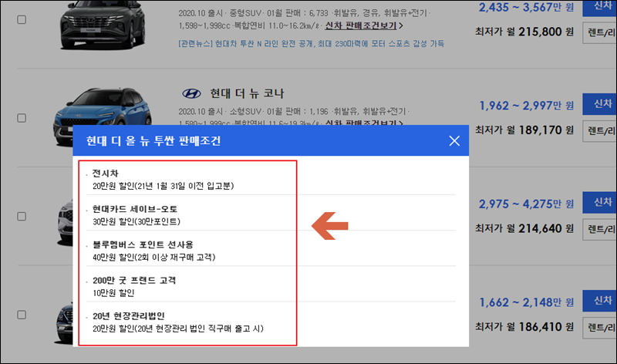
Task: Click the popup title 현대 디 올 뉴 투싼 판매조건
Action: click(153, 141)
